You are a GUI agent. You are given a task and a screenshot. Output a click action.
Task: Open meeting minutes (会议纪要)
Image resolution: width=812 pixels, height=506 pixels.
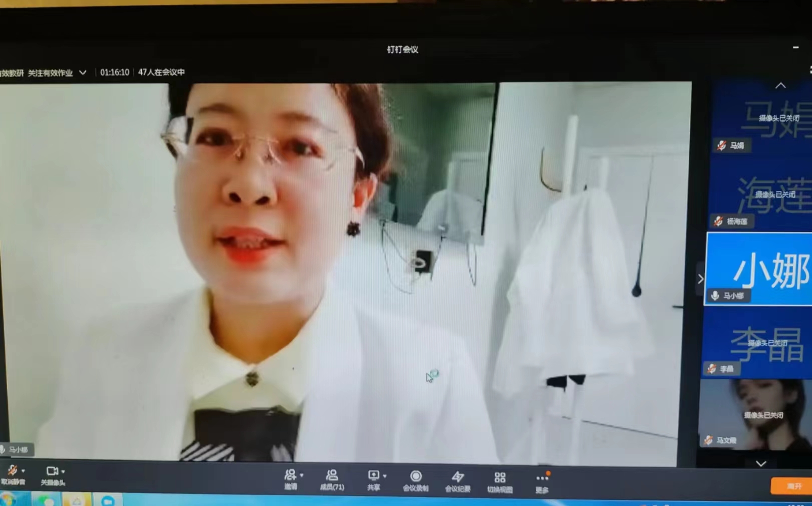[x=457, y=481]
